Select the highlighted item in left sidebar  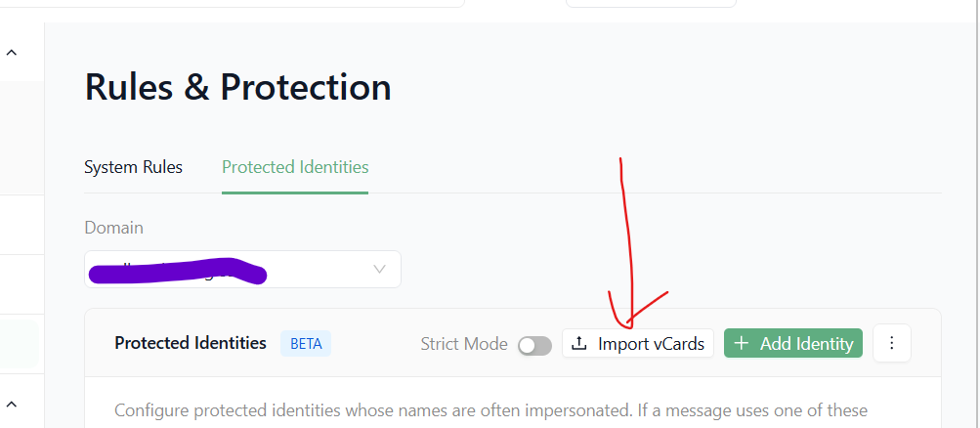click(x=20, y=344)
